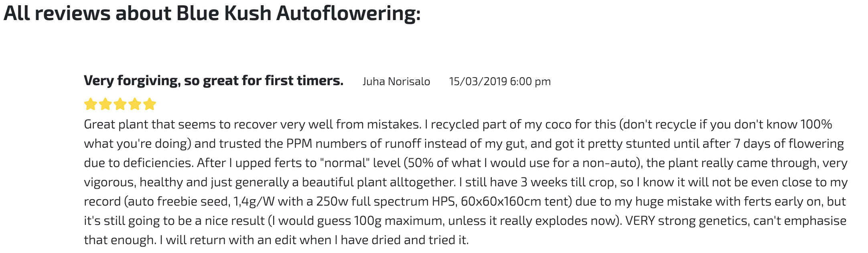Click the third yellow rating star

pos(120,104)
